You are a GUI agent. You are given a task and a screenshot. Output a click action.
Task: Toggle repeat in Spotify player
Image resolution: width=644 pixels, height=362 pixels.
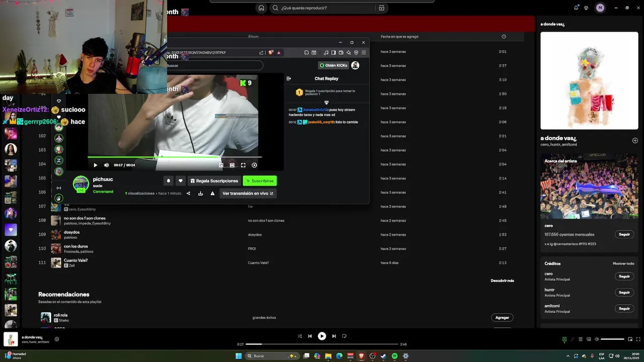344,336
